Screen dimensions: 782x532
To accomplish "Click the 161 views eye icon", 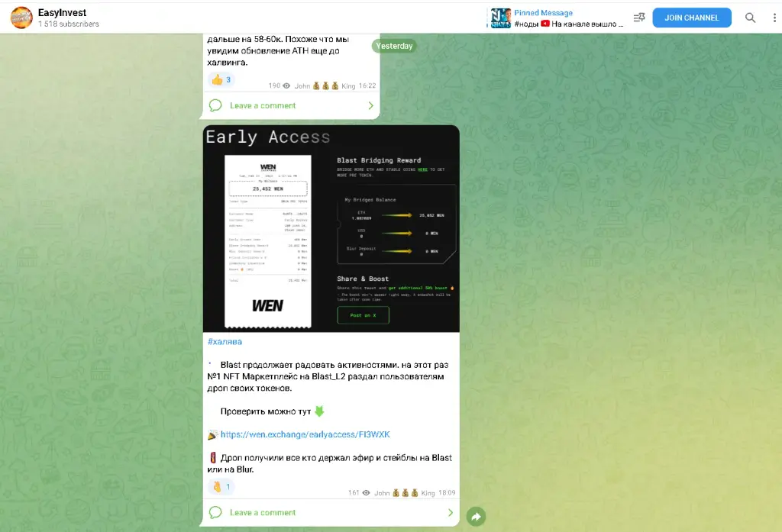I will pos(366,492).
